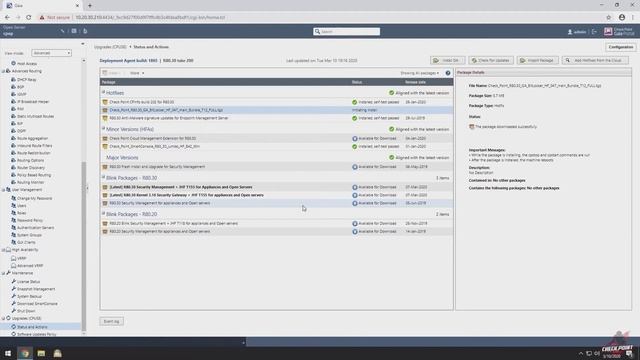This screenshot has width=640, height=360.
Task: Open Route Redistribution
Action: pyautogui.click(x=33, y=153)
